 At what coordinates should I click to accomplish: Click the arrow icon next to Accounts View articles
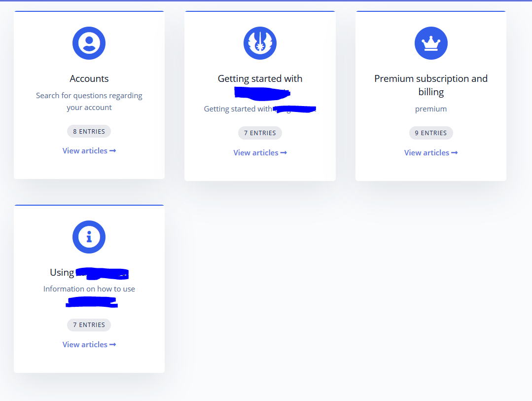coord(112,150)
